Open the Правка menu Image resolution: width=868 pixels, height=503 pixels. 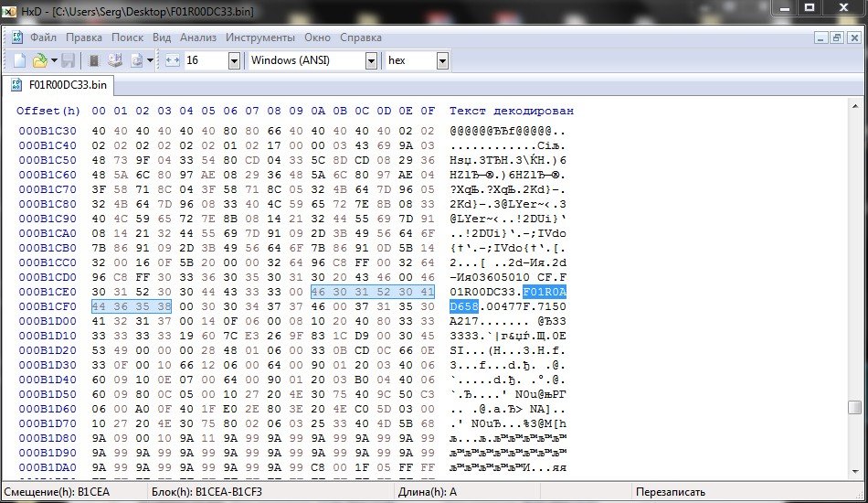tap(84, 37)
